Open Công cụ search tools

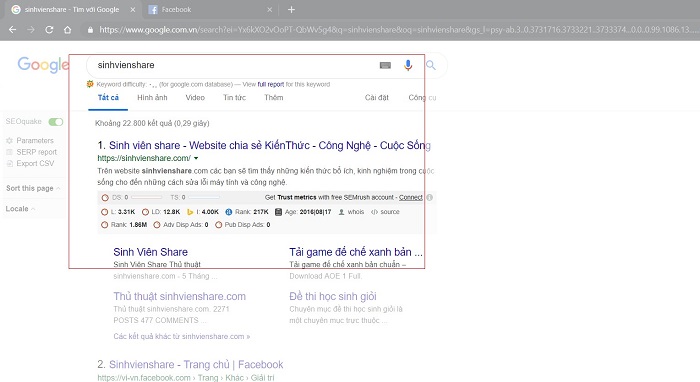(x=422, y=98)
